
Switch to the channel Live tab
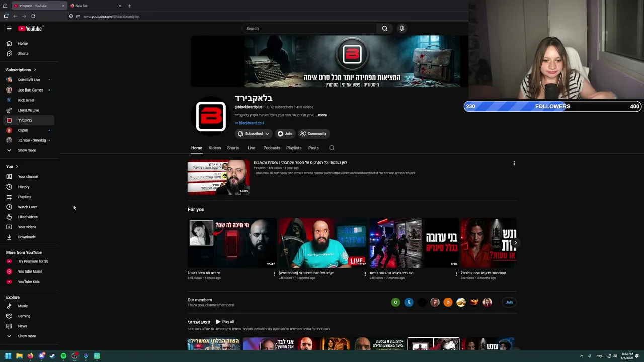click(251, 148)
